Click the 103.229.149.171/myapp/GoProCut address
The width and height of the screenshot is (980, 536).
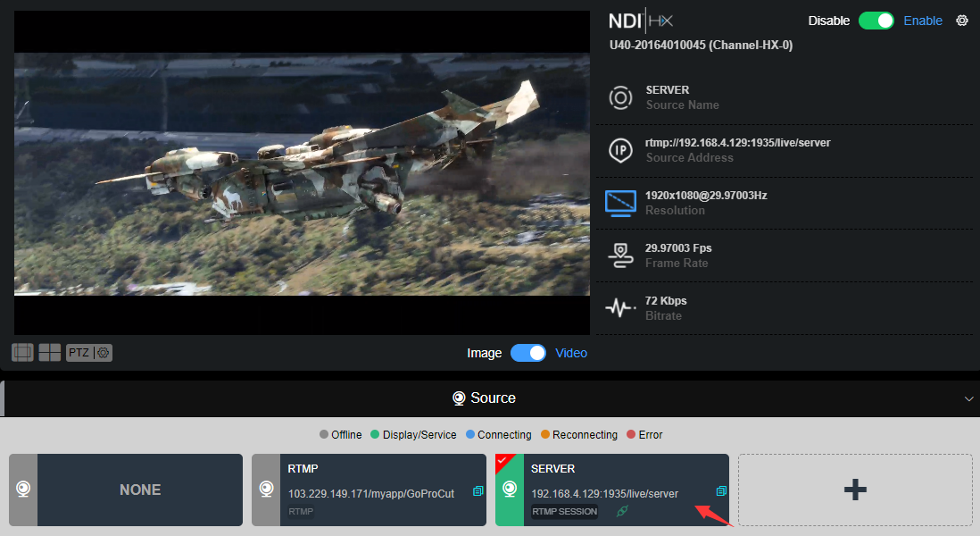(x=371, y=493)
